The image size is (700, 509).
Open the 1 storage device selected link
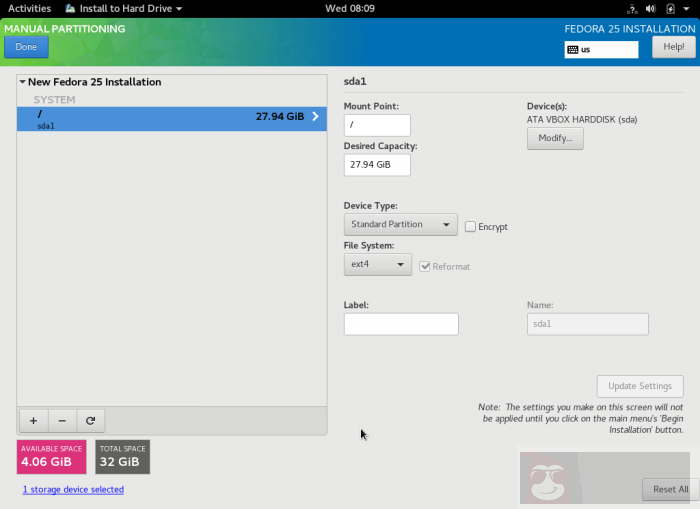pyautogui.click(x=73, y=490)
